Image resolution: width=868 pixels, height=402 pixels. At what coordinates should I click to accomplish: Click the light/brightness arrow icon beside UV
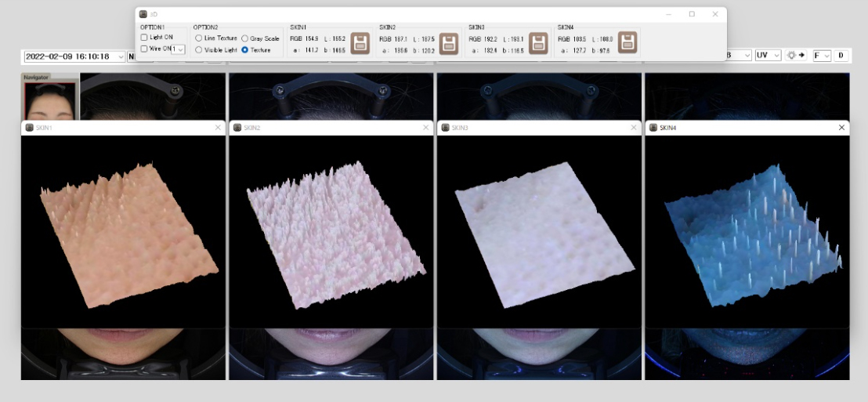point(796,56)
